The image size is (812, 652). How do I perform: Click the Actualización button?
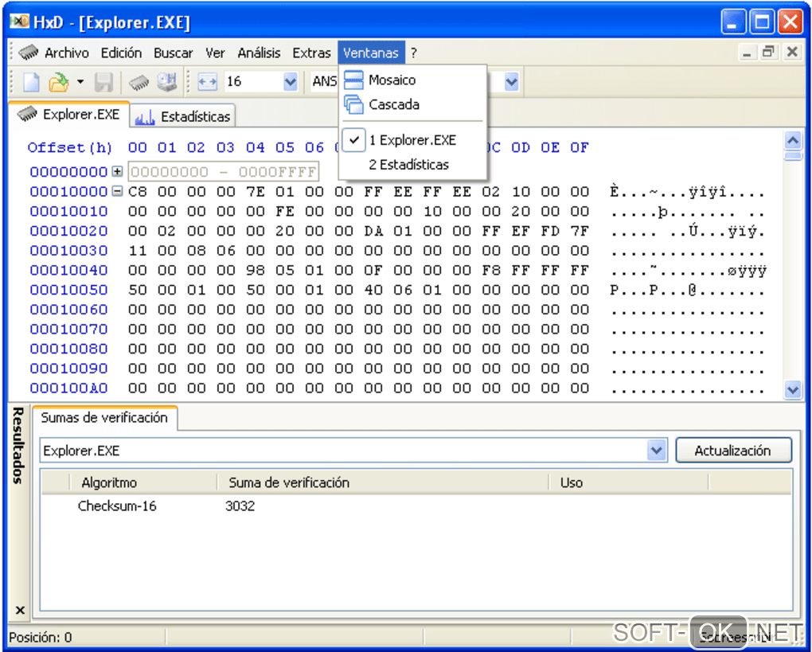pos(733,451)
